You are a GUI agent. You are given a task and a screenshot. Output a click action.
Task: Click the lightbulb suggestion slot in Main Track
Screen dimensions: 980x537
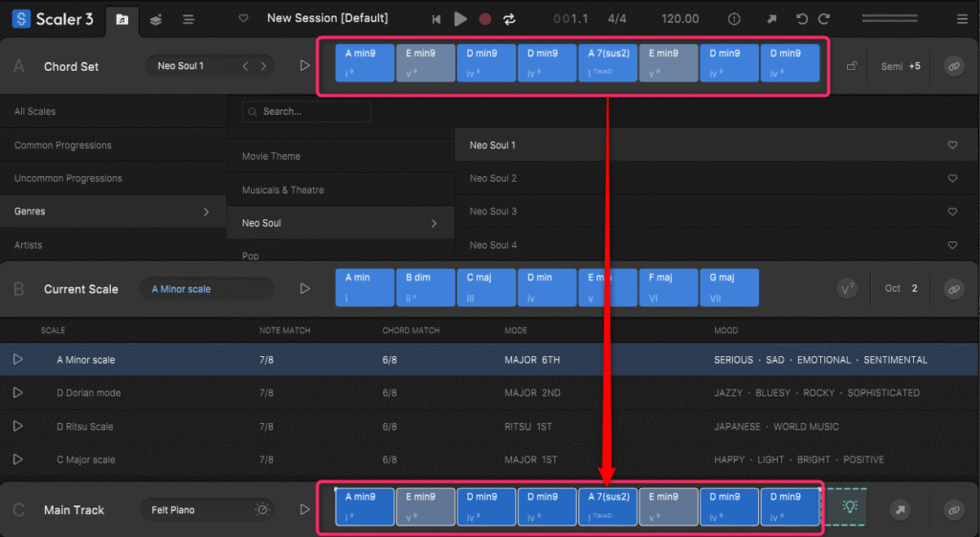[849, 508]
